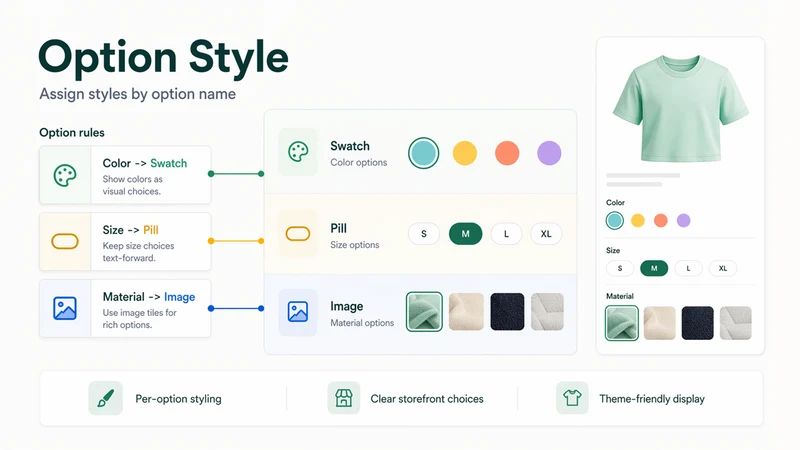Click 'Assign styles by option name' subtitle
This screenshot has width=800, height=450.
point(138,94)
